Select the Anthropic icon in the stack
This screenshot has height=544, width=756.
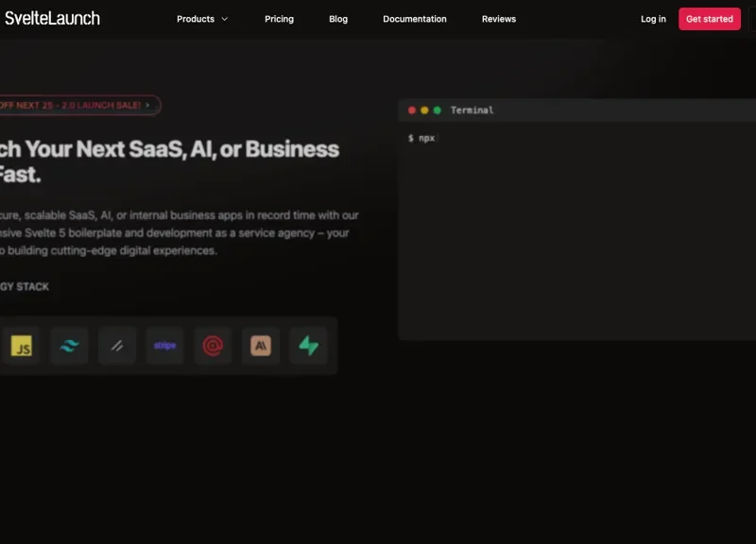260,346
